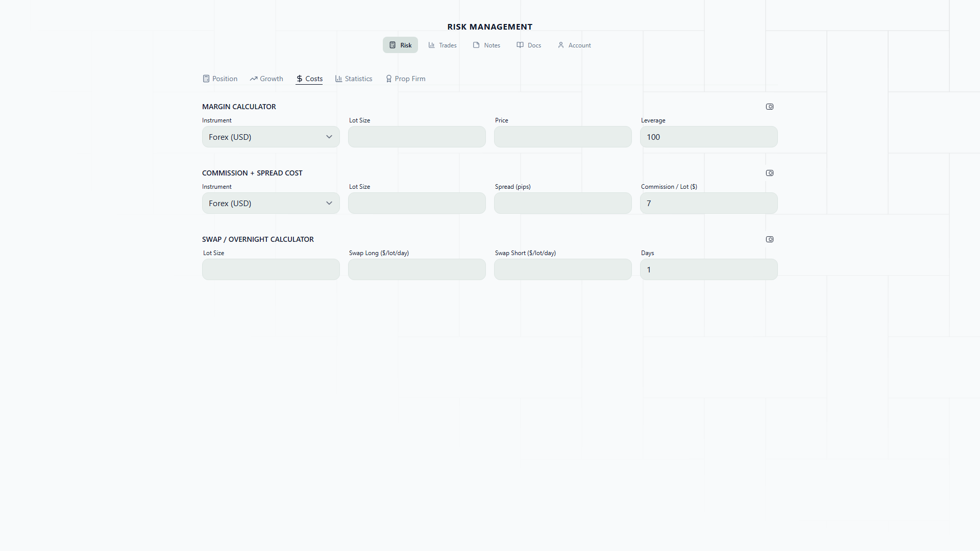Viewport: 980px width, 551px height.
Task: Click the Days input showing 1
Action: coord(708,270)
